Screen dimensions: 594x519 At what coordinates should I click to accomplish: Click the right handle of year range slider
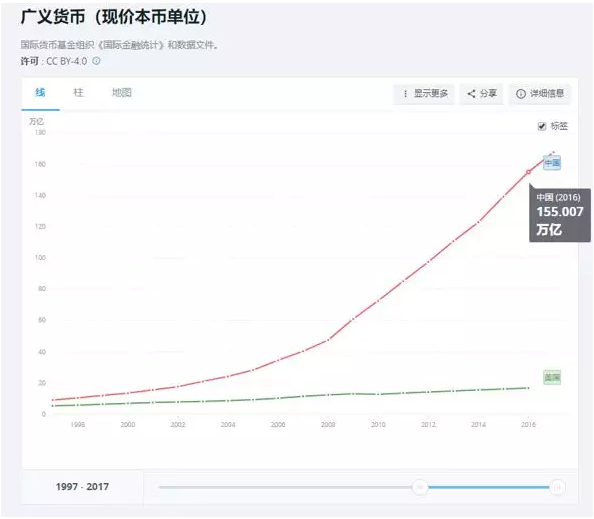557,487
